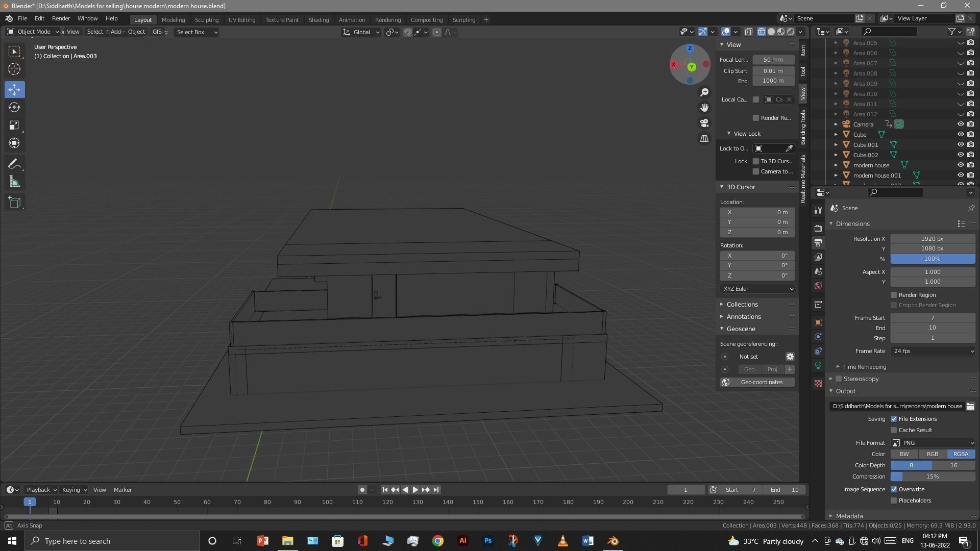Switch to Modeling workspace tab
The image size is (980, 551).
click(173, 19)
